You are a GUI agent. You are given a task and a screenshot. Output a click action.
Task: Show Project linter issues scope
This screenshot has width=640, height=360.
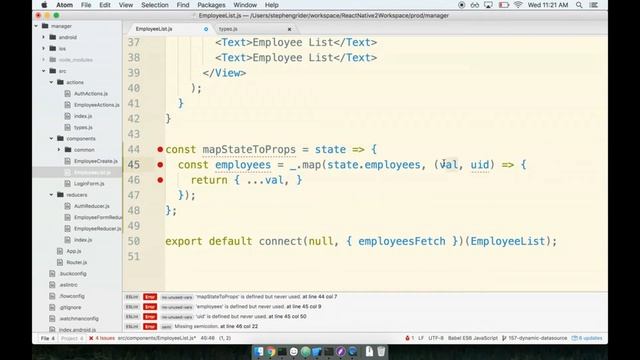pyautogui.click(x=72, y=338)
